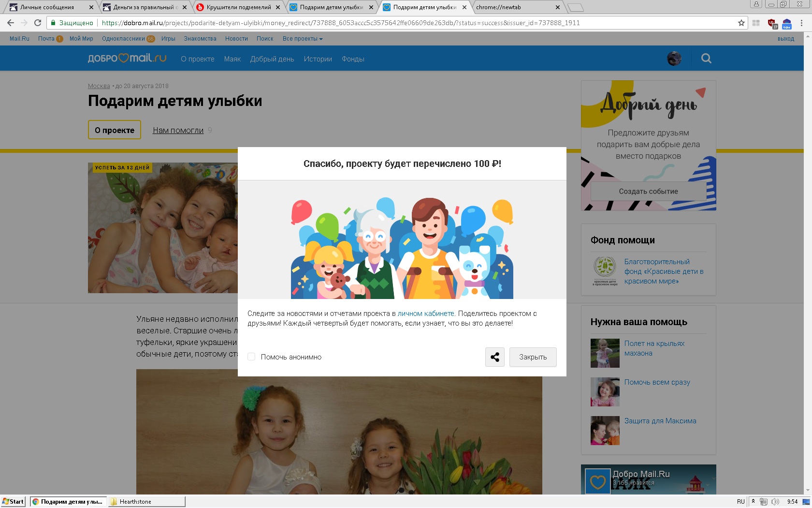Go back with the browser back arrow
This screenshot has height=508, width=812.
coord(11,23)
